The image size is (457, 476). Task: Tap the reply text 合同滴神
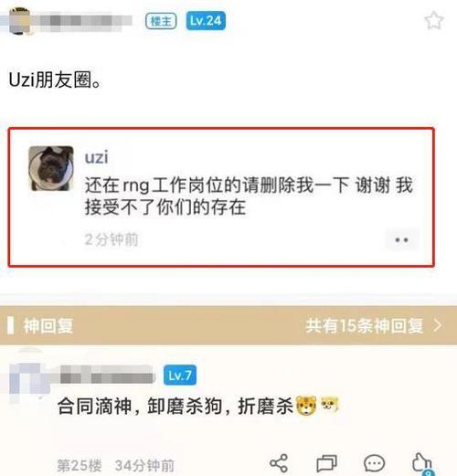tap(94, 406)
